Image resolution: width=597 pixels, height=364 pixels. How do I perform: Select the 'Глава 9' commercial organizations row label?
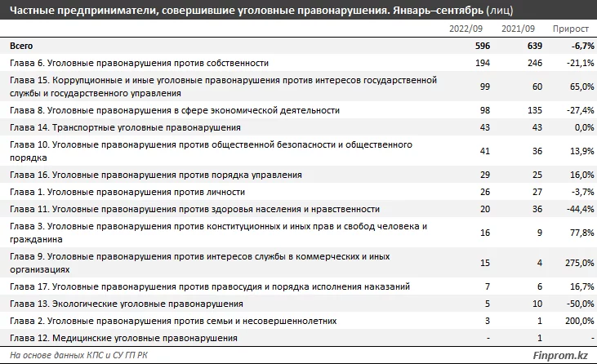click(x=199, y=263)
